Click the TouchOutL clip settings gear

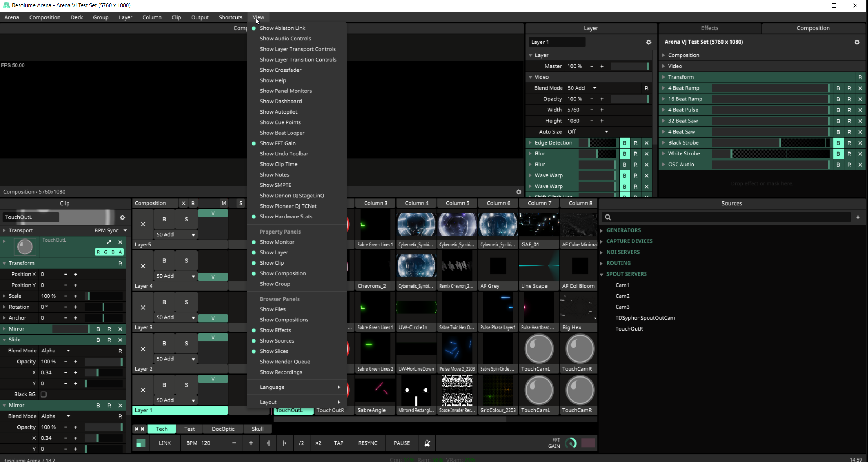[123, 217]
